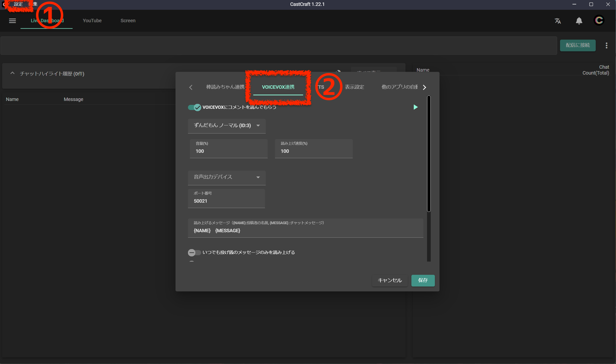616x364 pixels.
Task: Click the キャンセル button
Action: [x=389, y=280]
